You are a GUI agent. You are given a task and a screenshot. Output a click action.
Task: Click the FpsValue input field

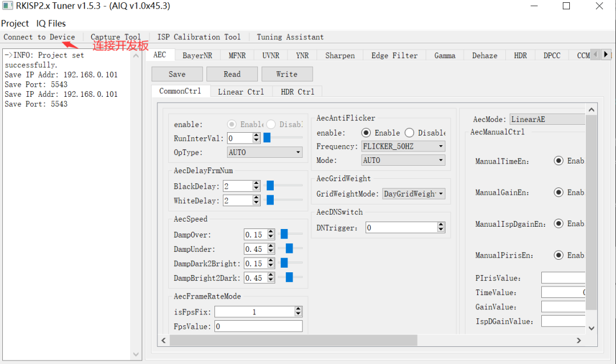[258, 326]
